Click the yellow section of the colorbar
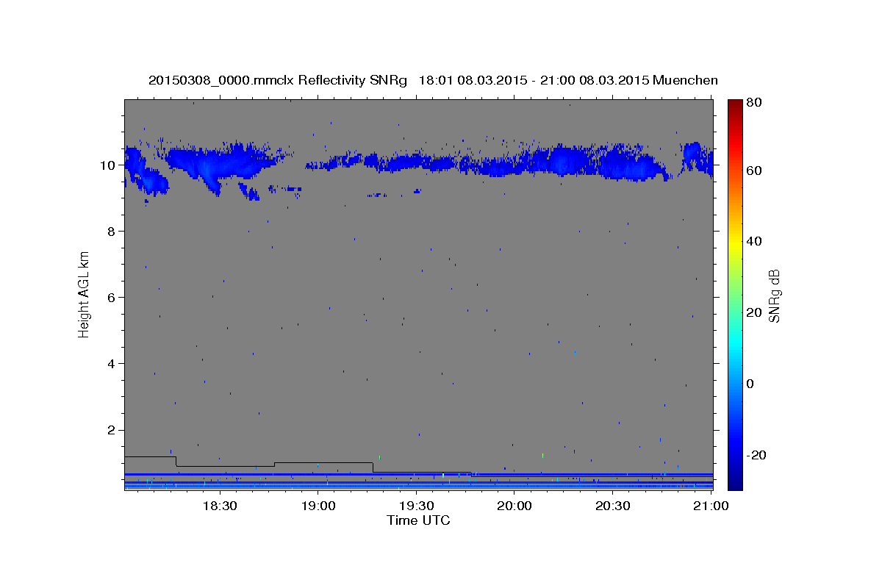This screenshot has height=588, width=882. tap(735, 241)
